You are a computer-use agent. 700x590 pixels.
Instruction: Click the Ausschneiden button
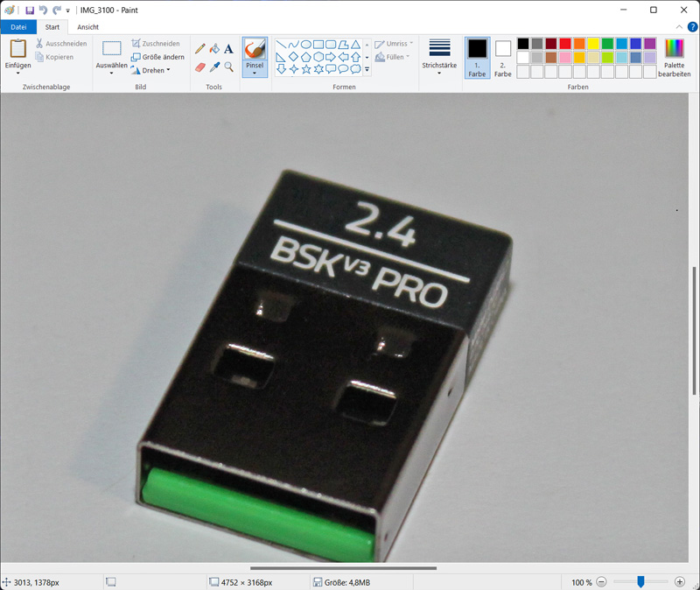pyautogui.click(x=61, y=43)
